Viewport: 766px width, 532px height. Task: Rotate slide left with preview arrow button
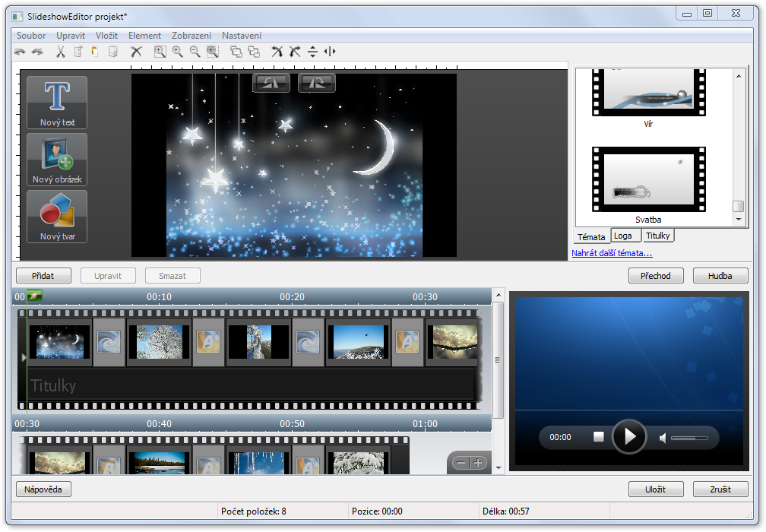[271, 83]
